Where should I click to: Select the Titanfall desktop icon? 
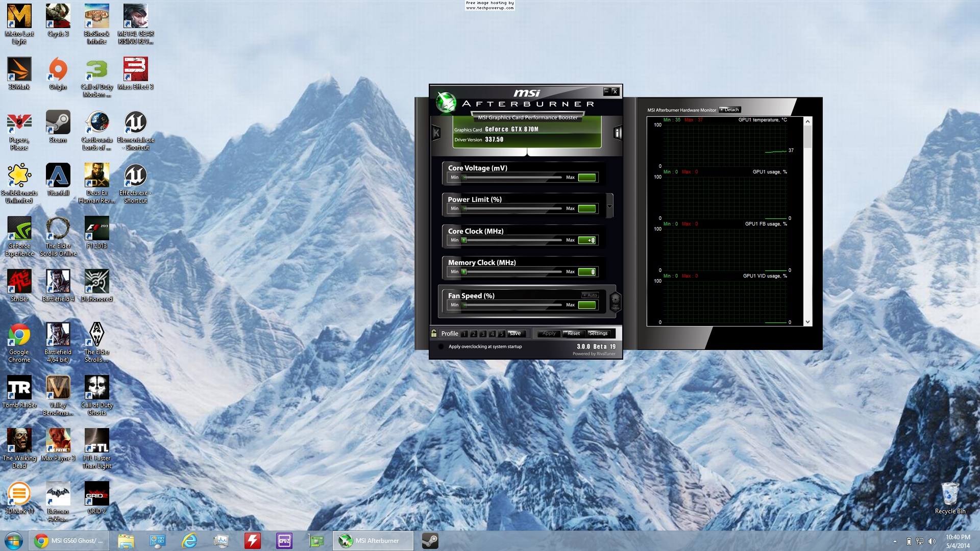(58, 180)
